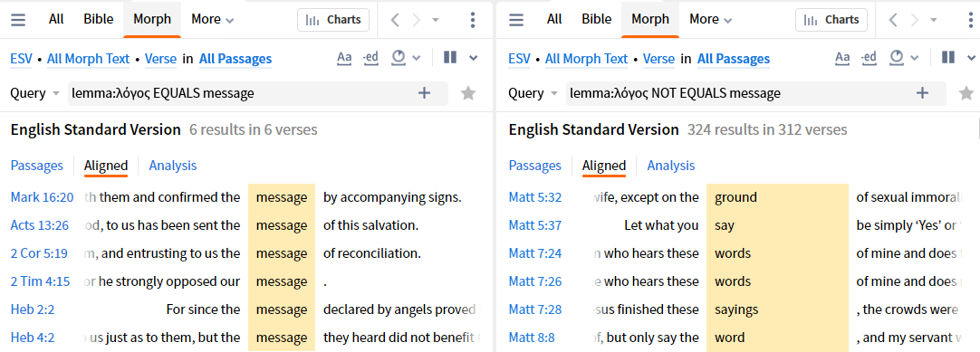Star the EQUALS message query
Image resolution: width=980 pixels, height=352 pixels.
click(x=468, y=93)
